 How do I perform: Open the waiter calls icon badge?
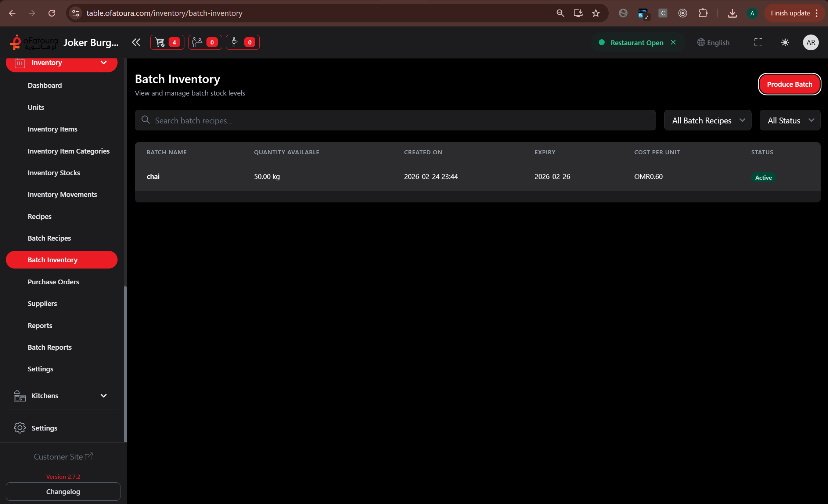click(205, 42)
